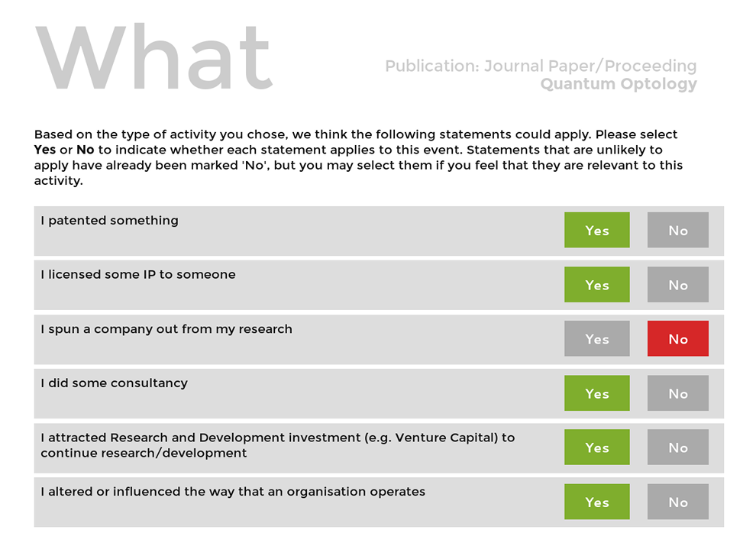Screen dimensions: 756x546
Task: Select No for 'I patented something'
Action: (x=678, y=230)
